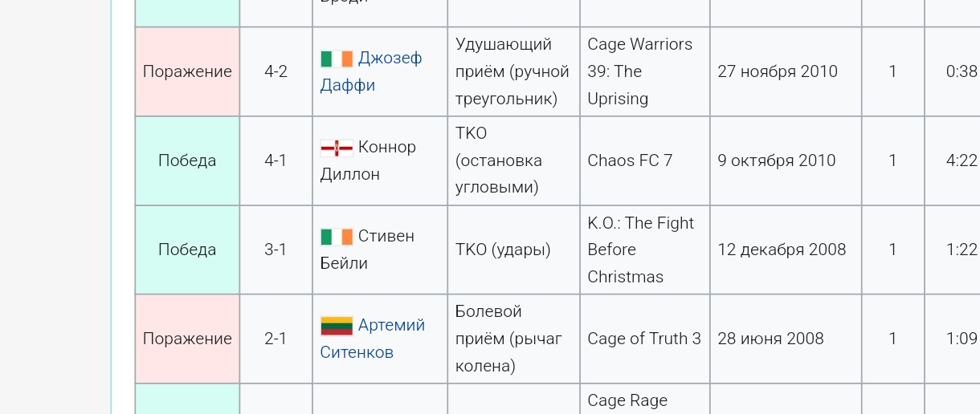Click the Irish flag next to Стивен Бейли
This screenshot has width=980, height=414.
pos(337,237)
